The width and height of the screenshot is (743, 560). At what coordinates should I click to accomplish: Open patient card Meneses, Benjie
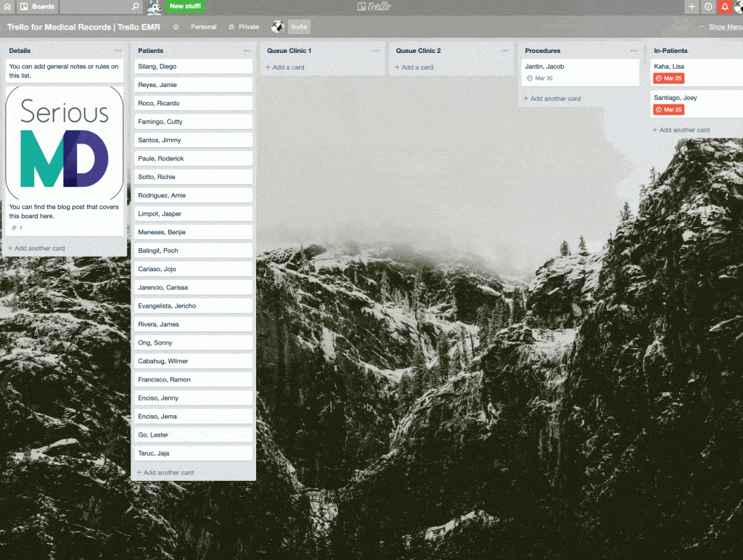[193, 232]
